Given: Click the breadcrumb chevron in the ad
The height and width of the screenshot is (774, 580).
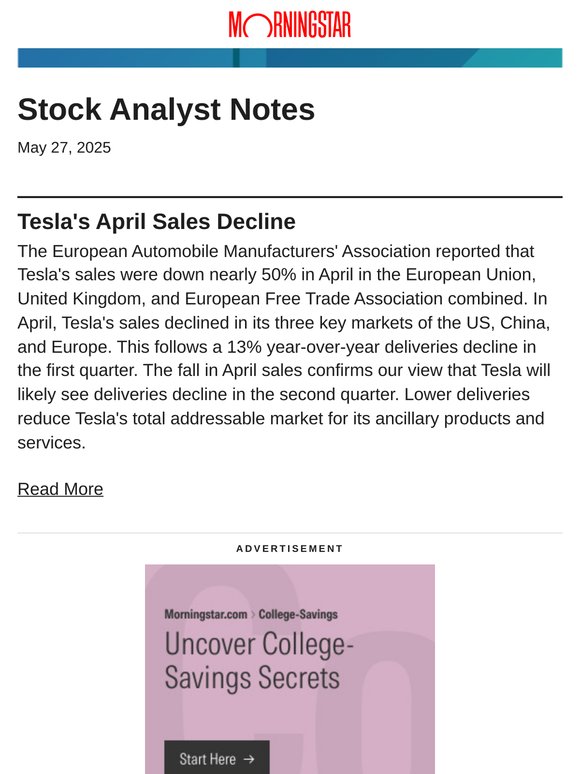Looking at the screenshot, I should 253,615.
